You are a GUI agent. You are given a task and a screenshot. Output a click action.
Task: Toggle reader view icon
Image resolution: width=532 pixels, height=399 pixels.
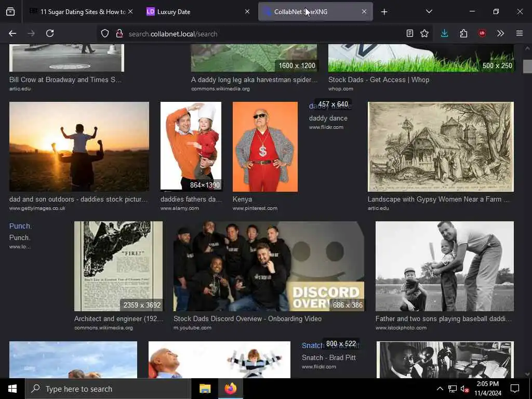(410, 33)
